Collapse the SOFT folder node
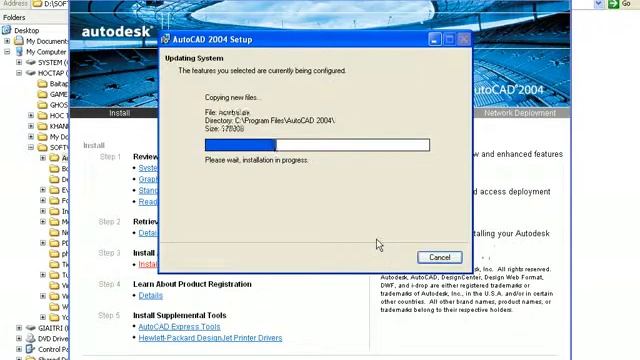 (x=31, y=147)
